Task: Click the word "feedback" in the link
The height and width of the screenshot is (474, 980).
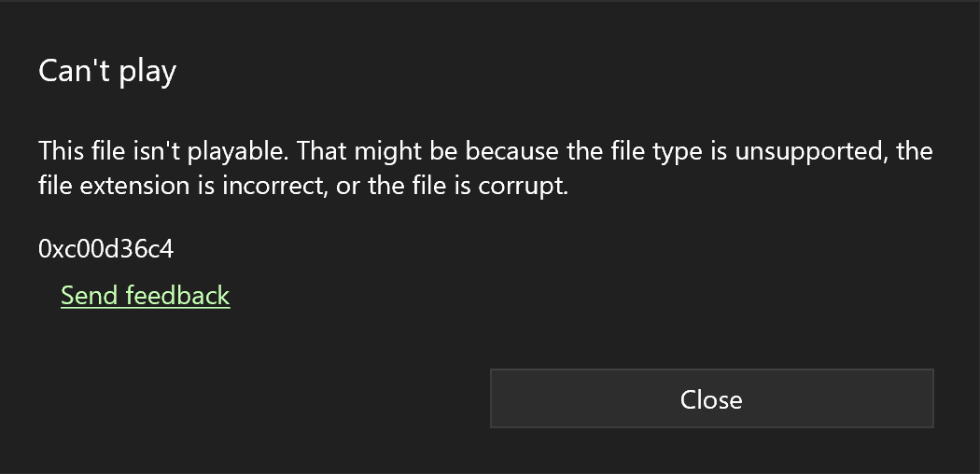Action: pos(177,296)
